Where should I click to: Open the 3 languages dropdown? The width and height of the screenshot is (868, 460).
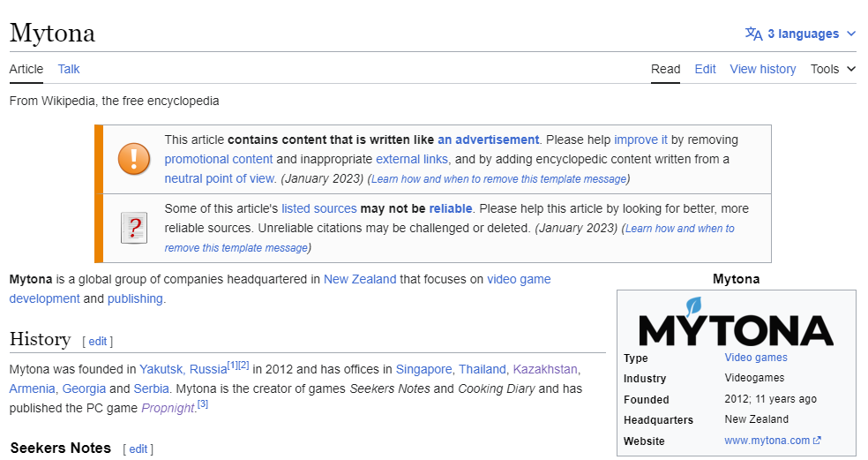[800, 34]
